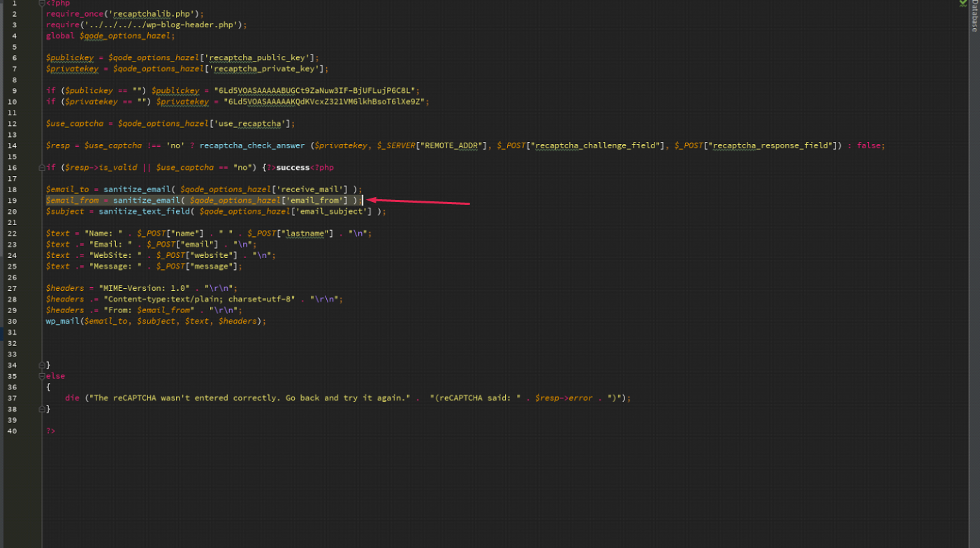Open the Database tool window tab

[x=974, y=15]
